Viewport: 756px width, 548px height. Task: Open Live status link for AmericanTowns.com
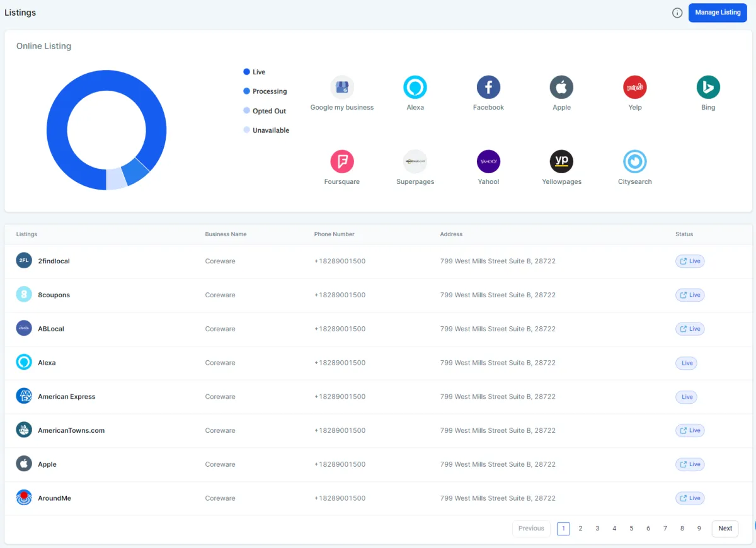click(690, 430)
